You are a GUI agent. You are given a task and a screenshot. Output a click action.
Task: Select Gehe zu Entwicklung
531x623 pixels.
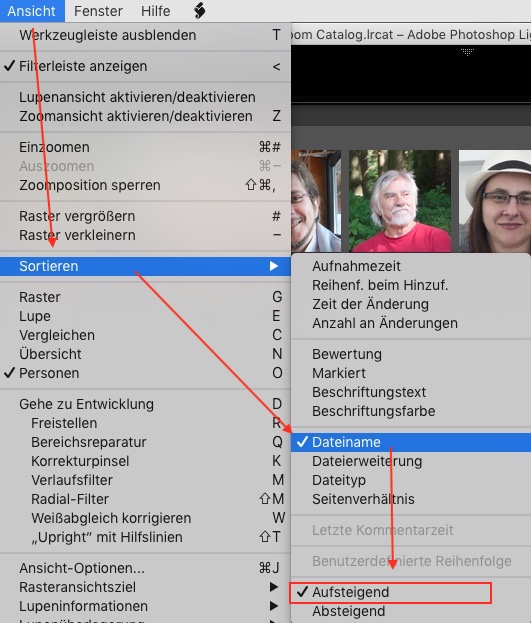(x=145, y=404)
